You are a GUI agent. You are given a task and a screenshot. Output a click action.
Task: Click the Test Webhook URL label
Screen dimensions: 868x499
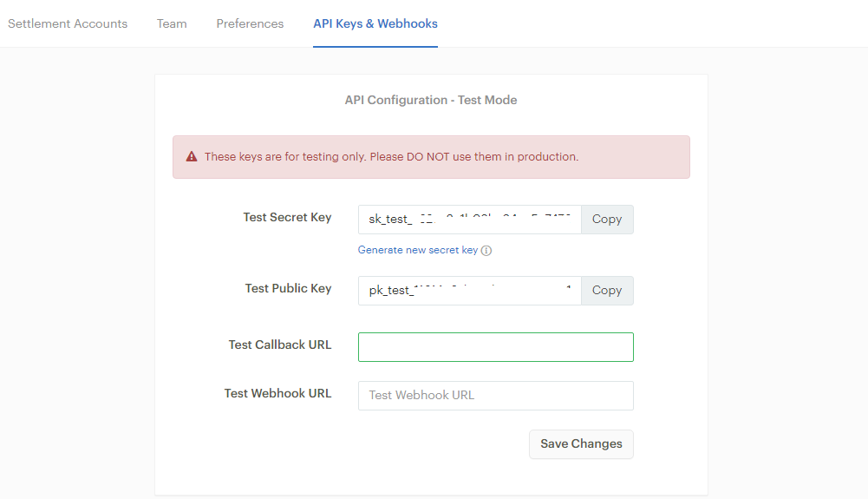tap(277, 393)
